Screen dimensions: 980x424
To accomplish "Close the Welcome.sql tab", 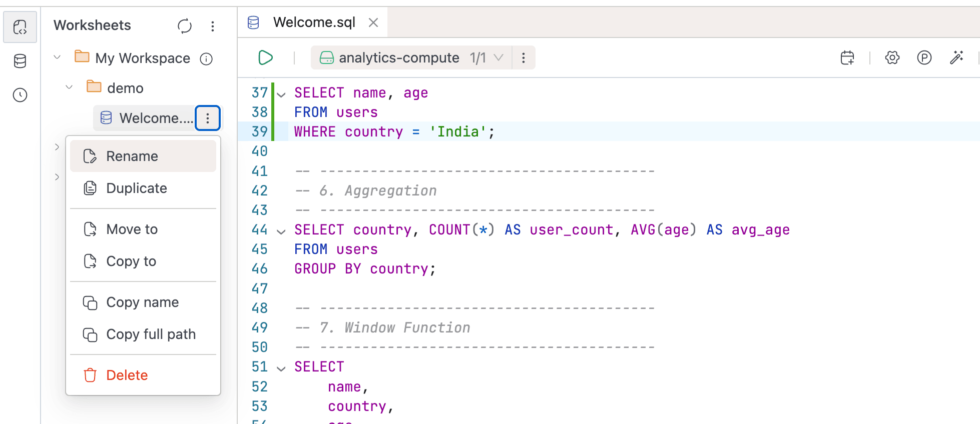I will pyautogui.click(x=373, y=22).
